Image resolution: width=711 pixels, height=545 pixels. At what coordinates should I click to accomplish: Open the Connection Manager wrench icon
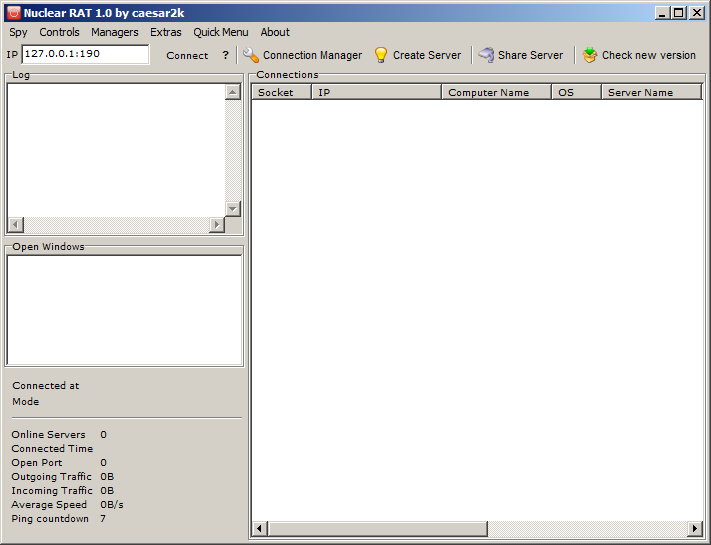251,55
